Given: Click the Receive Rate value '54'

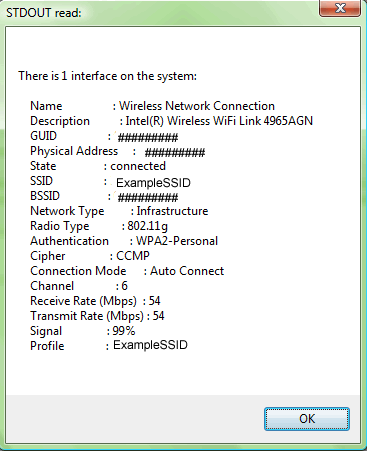Looking at the screenshot, I should (154, 301).
